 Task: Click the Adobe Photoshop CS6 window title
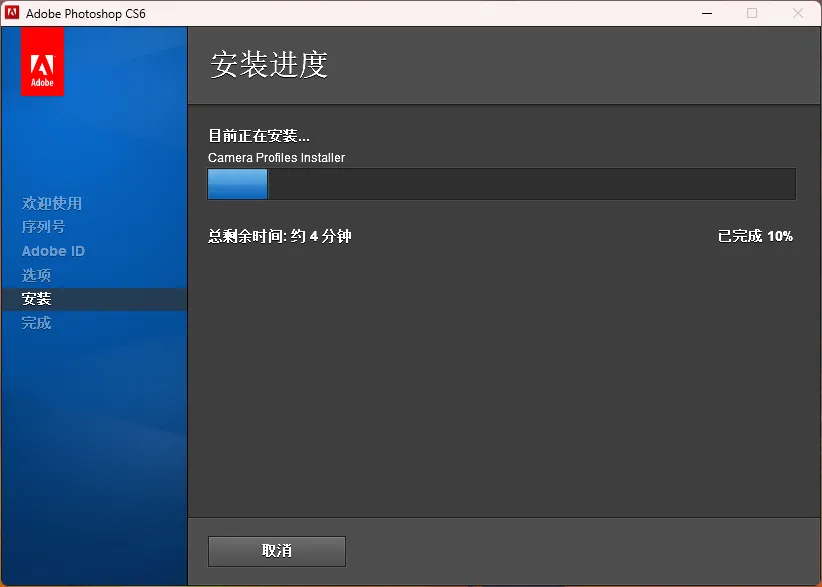pyautogui.click(x=85, y=14)
